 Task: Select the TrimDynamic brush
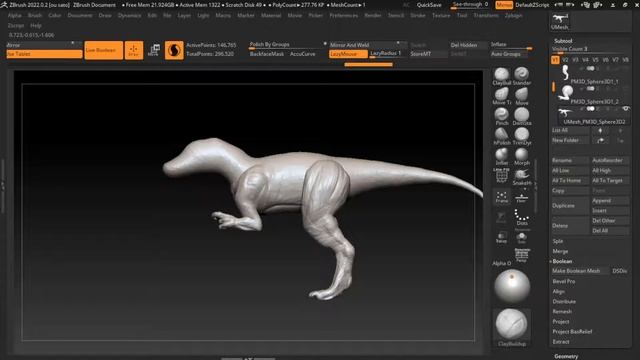[522, 136]
